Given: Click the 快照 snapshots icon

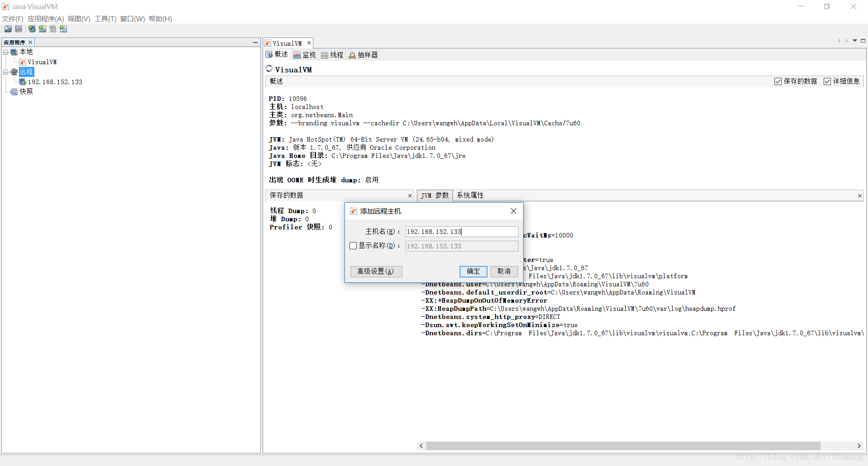Looking at the screenshot, I should [14, 91].
